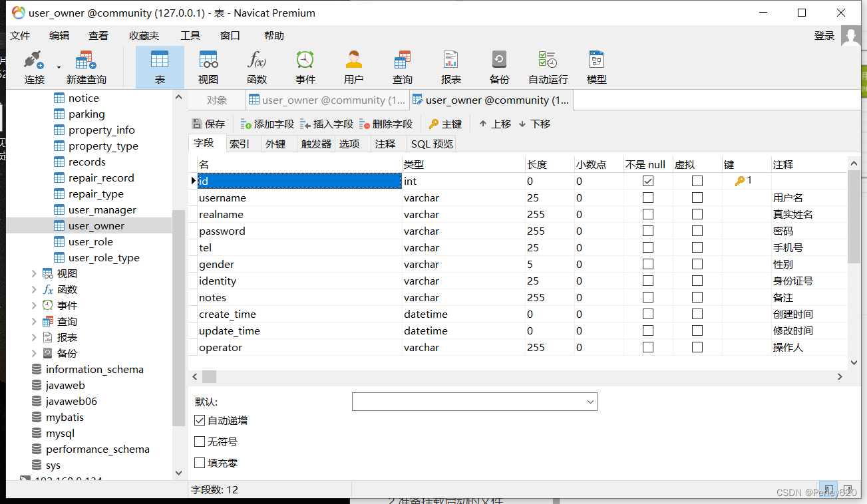Open the 事件 event toolbar icon
The width and height of the screenshot is (867, 504).
point(305,68)
